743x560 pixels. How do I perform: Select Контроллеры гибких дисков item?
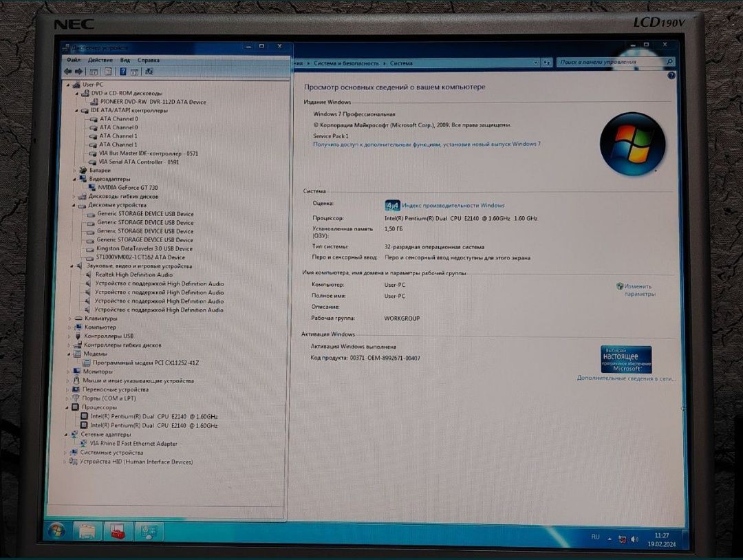[x=122, y=345]
